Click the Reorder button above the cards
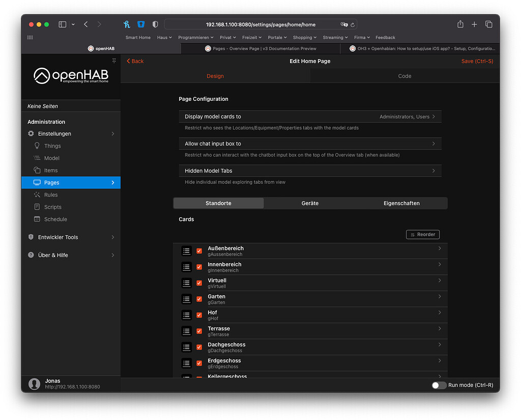Screen dimensions: 521x420 pyautogui.click(x=422, y=234)
